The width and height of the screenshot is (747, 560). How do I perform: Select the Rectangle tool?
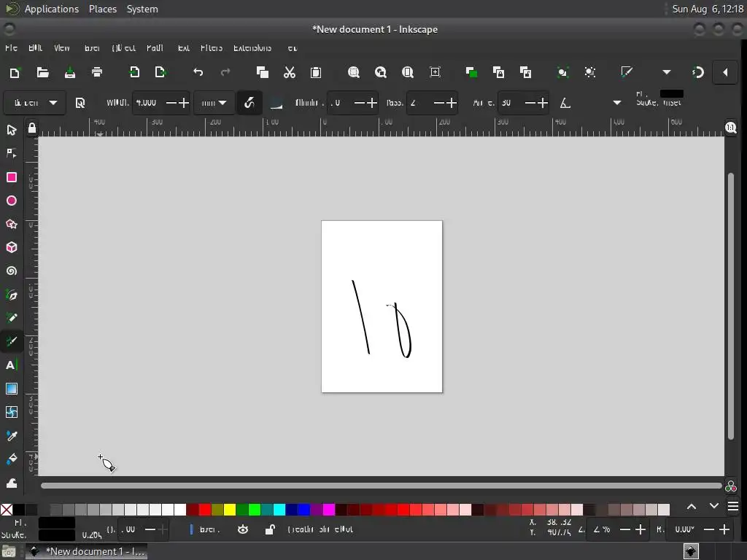[x=12, y=177]
